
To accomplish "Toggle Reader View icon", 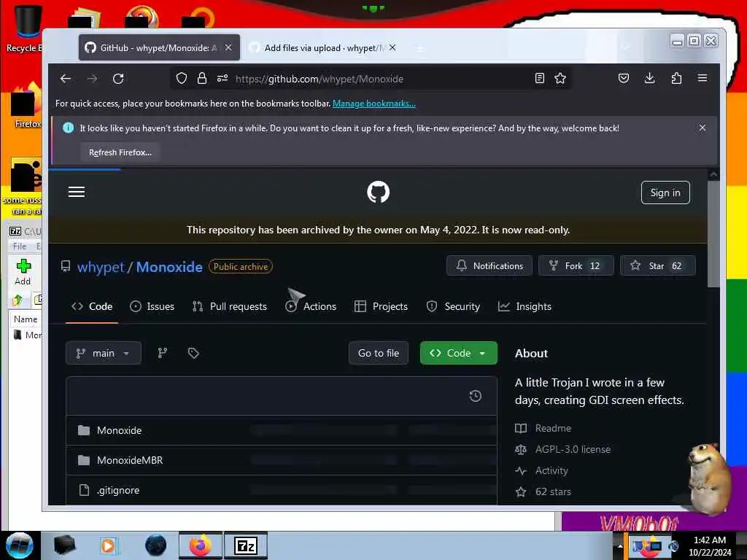I will point(539,79).
